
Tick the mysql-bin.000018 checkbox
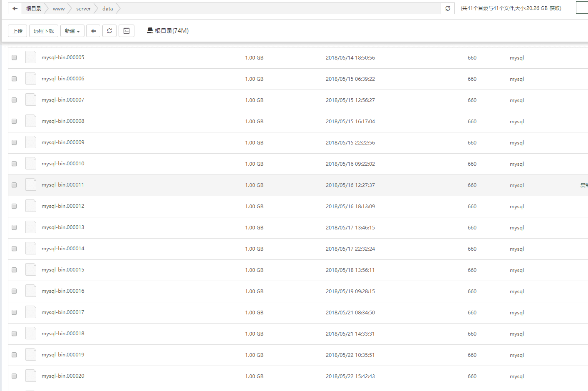point(14,334)
